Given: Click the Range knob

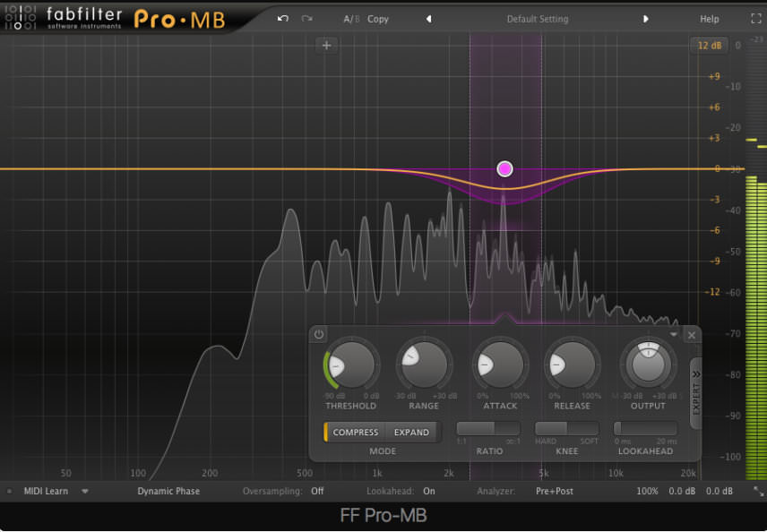Looking at the screenshot, I should [x=424, y=365].
